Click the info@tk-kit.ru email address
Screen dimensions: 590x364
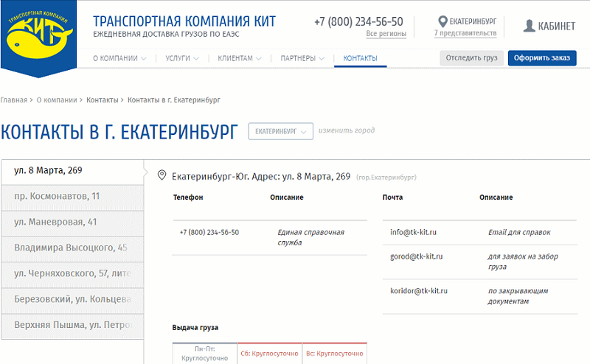[413, 232]
